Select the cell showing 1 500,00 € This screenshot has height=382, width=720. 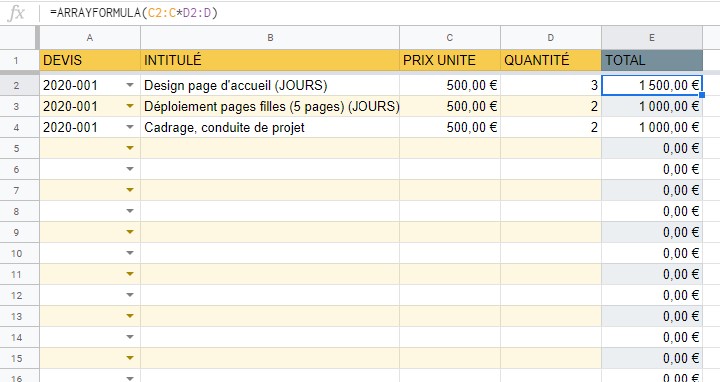click(x=652, y=85)
